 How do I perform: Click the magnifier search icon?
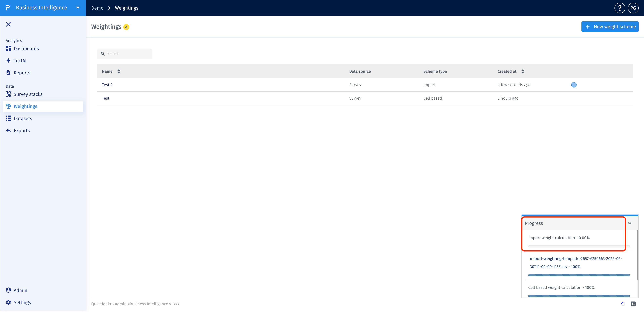[x=103, y=54]
